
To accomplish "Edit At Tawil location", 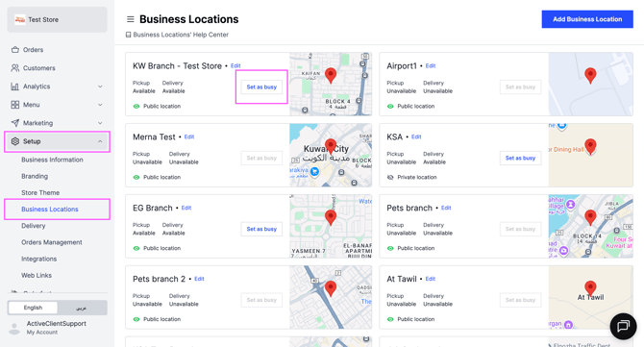I will [x=431, y=279].
